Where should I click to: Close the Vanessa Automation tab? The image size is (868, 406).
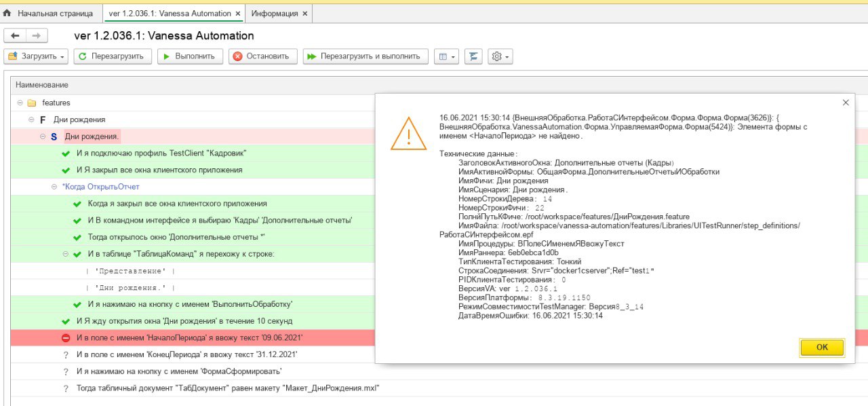click(238, 14)
